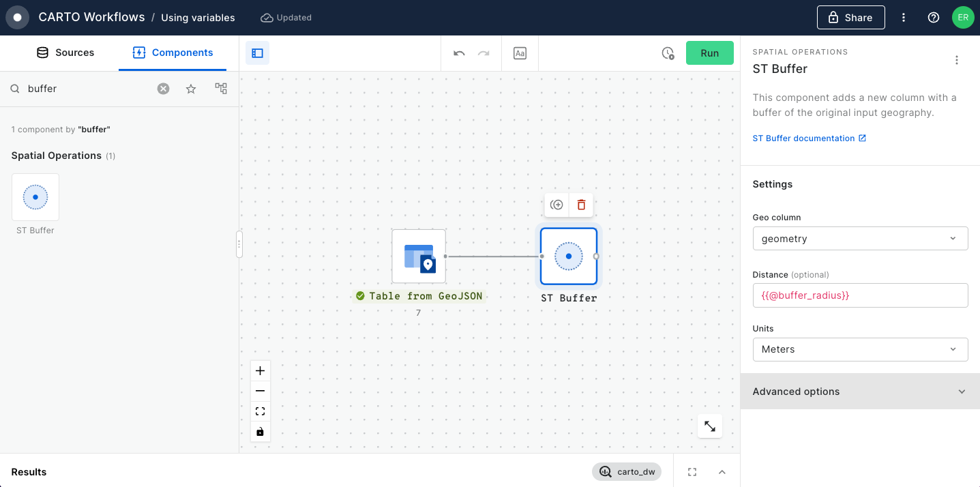Open the Geo column dropdown
This screenshot has height=487, width=980.
[859, 239]
